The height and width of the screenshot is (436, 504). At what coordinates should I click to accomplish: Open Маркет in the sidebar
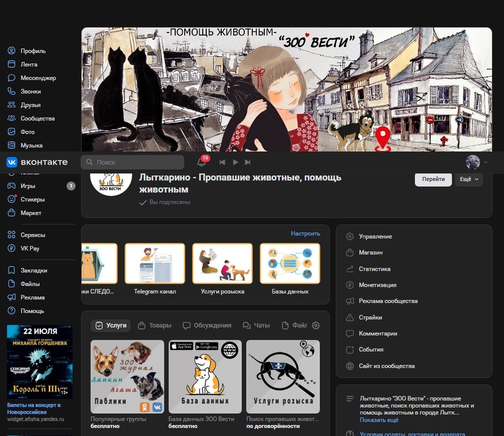click(x=25, y=213)
